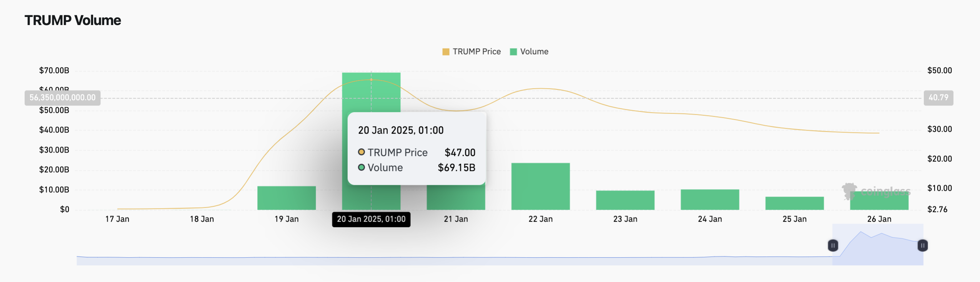Click the highlighted range selector window
Viewport: 980px width, 282px height.
(x=878, y=250)
